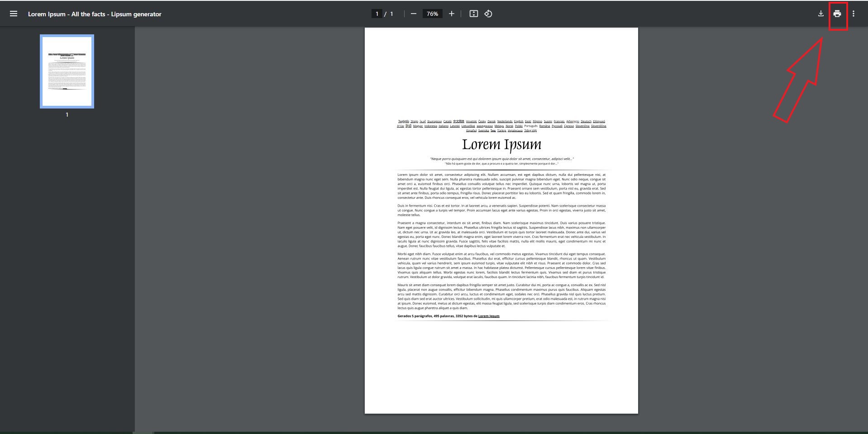
Task: Click the 76% zoom level field
Action: click(432, 14)
